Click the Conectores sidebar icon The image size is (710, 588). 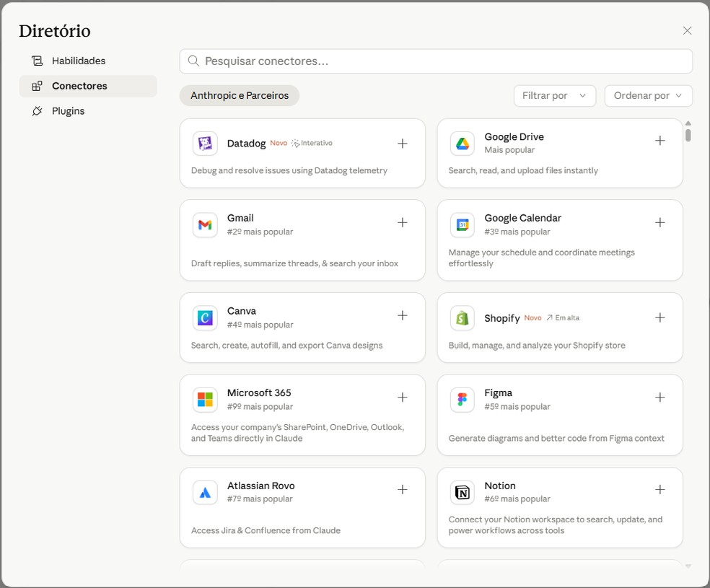pos(37,86)
